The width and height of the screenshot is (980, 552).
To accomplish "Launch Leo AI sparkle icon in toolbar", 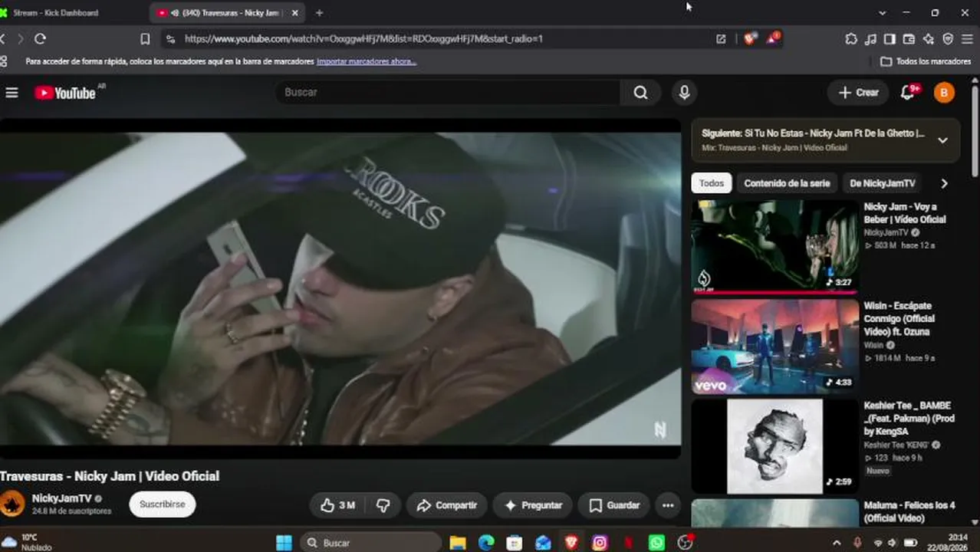I will (929, 38).
